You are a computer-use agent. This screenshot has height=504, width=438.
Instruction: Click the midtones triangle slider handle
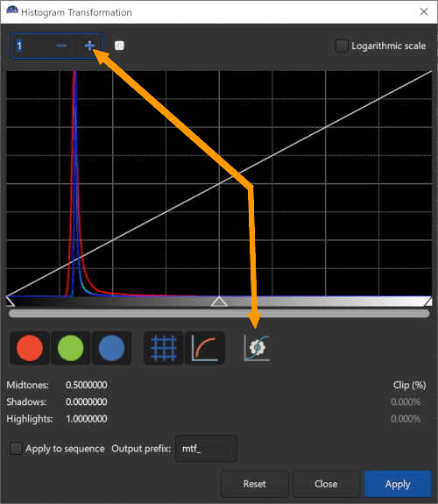(219, 302)
